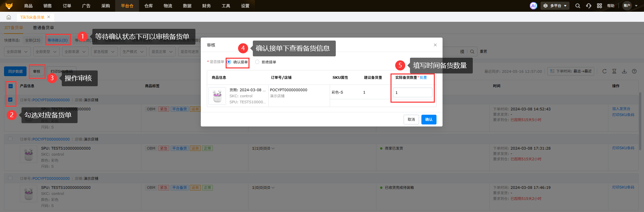
Task: Click the refresh icon in the list toolbar
Action: (604, 71)
